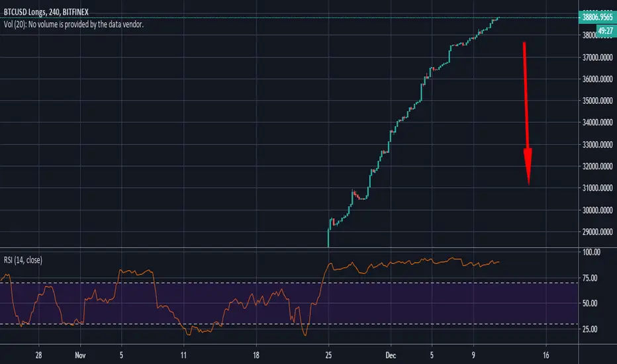The image size is (617, 364).
Task: Click the lower dashed RSI oversold line
Action: coord(289,324)
